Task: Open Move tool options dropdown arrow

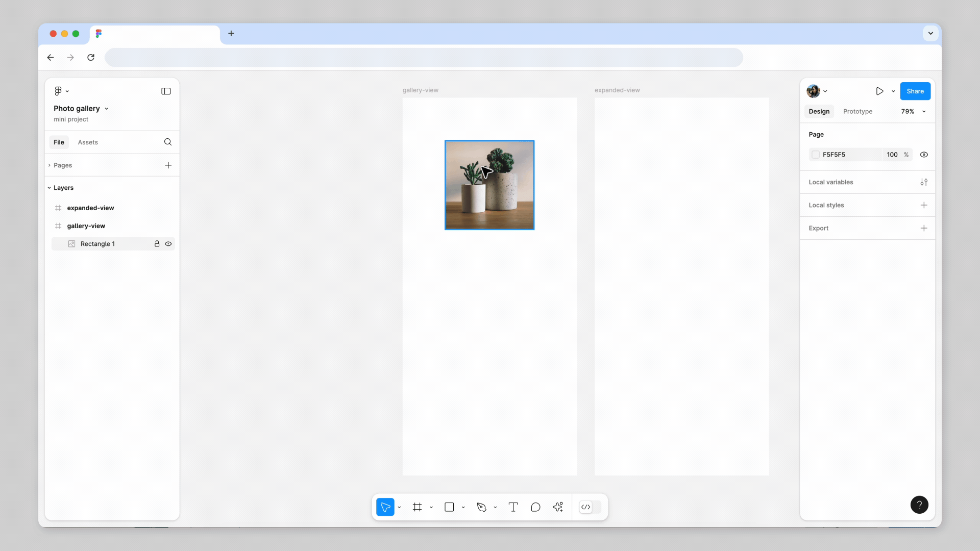Action: tap(399, 507)
